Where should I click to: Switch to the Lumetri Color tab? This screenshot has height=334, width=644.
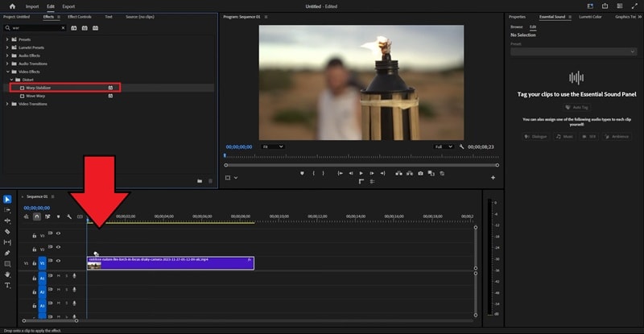coord(590,17)
